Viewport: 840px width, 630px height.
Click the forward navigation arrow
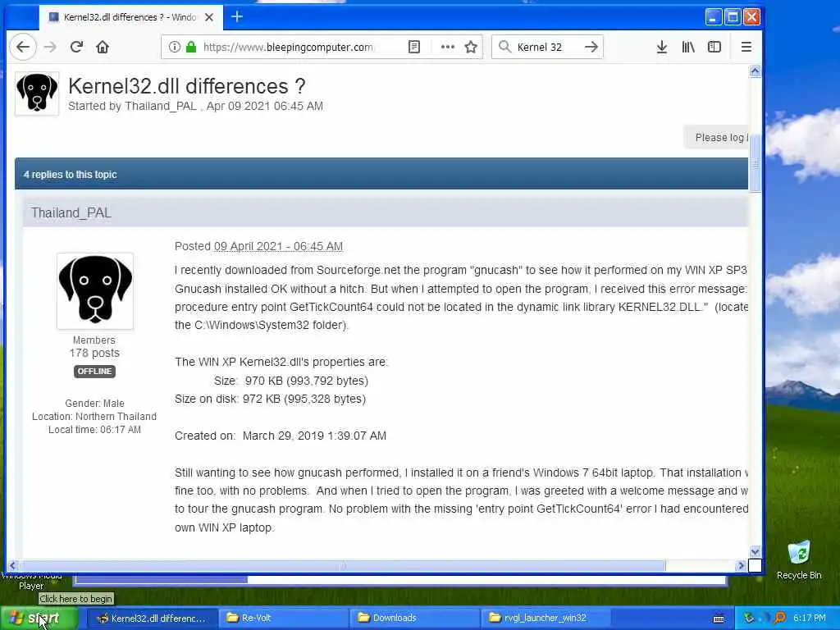50,47
